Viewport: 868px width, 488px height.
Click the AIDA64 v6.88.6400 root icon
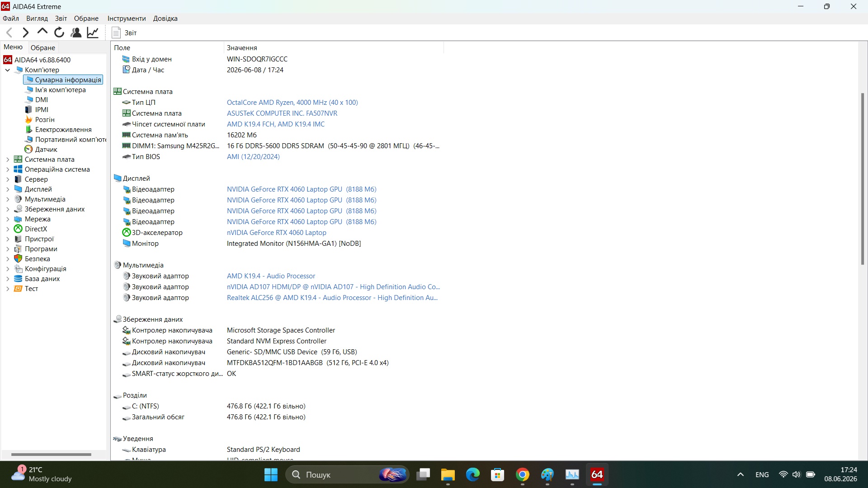point(8,60)
